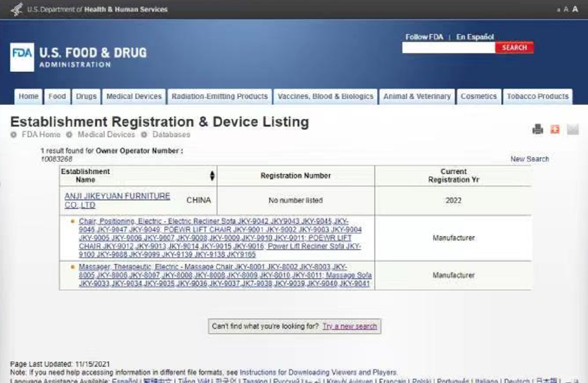The image size is (588, 383).
Task: Click No number listed cell
Action: pos(295,201)
